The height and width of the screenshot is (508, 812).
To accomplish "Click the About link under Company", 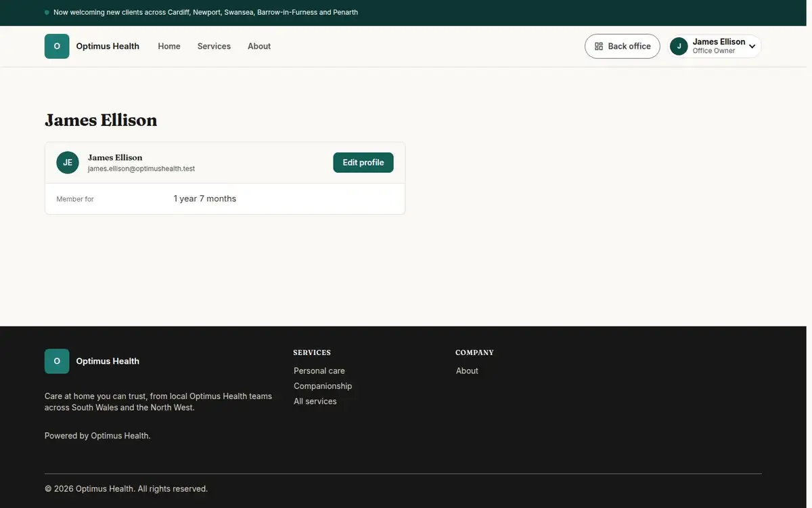I will (x=467, y=371).
